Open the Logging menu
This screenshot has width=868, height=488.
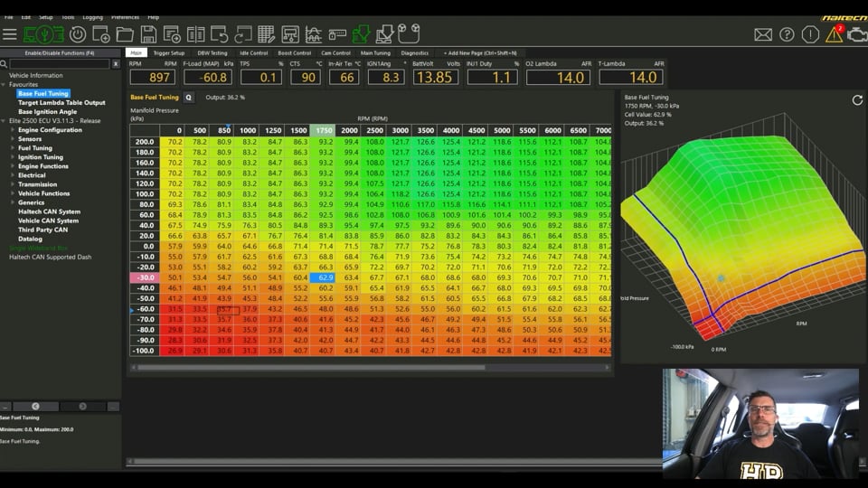tap(92, 17)
